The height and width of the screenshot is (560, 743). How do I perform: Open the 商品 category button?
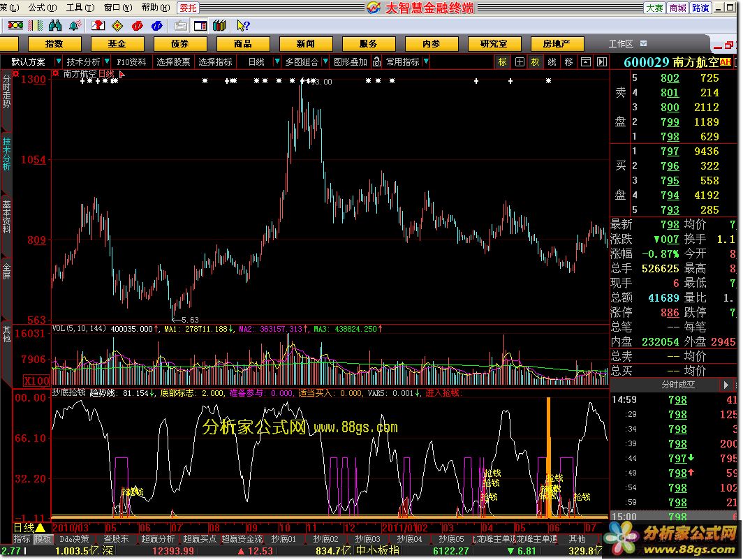point(242,43)
